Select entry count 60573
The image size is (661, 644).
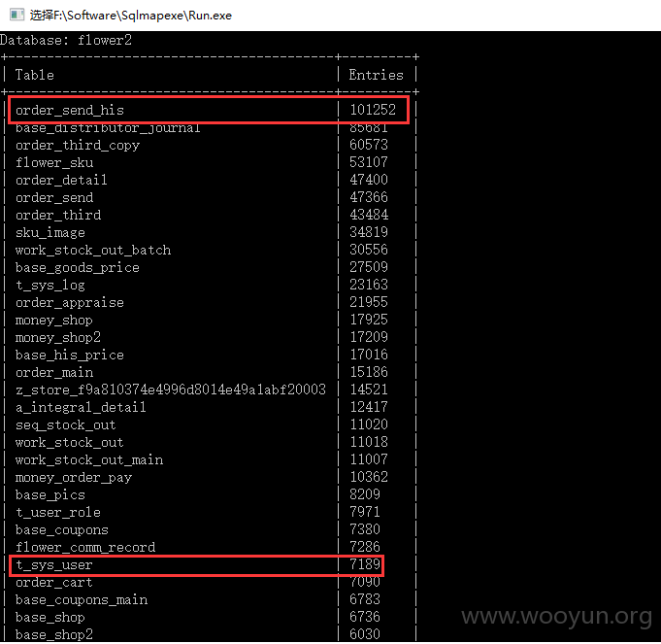tap(369, 145)
